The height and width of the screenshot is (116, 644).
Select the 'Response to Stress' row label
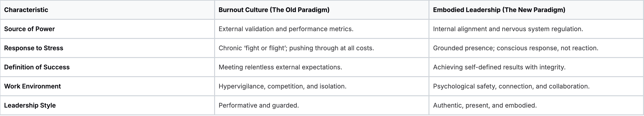point(33,48)
